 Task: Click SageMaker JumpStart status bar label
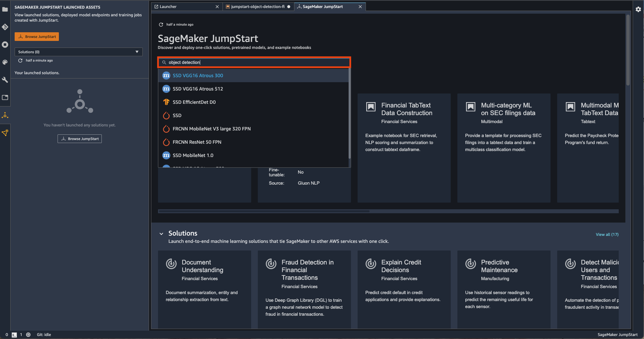pyautogui.click(x=617, y=335)
